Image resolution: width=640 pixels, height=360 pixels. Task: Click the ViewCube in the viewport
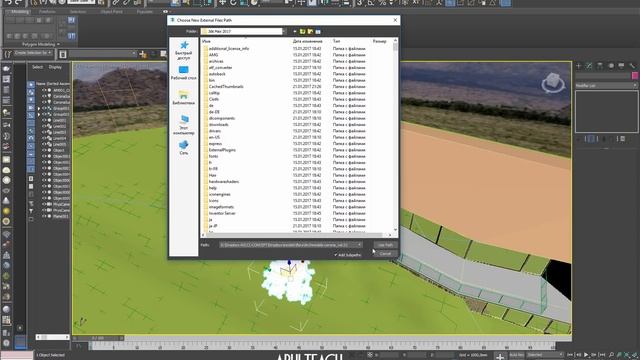(553, 83)
